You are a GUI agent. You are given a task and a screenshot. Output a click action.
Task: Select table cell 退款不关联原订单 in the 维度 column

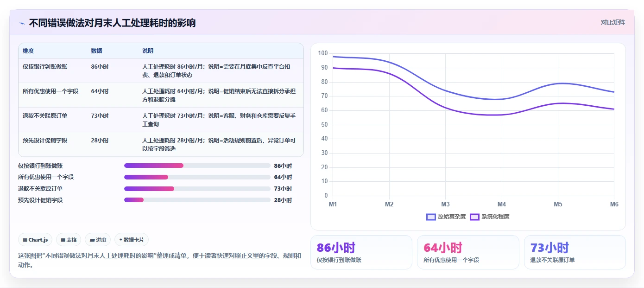(45, 116)
